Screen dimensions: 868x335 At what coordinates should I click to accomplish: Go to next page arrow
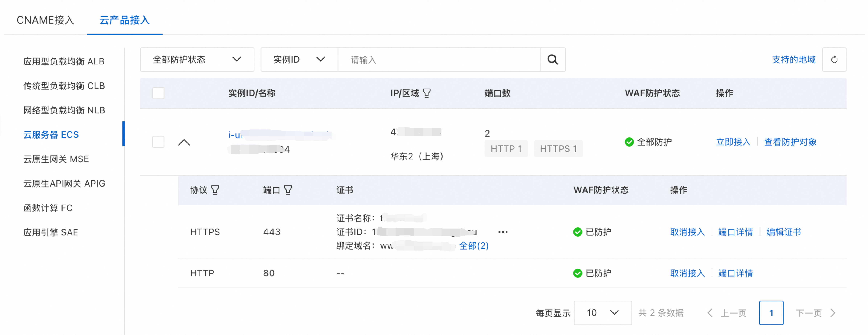(x=833, y=313)
